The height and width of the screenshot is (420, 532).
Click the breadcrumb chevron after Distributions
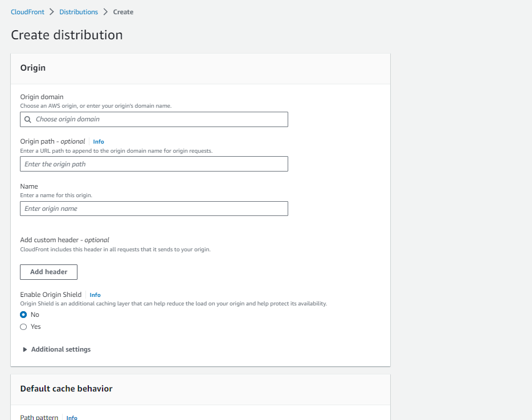click(x=105, y=12)
